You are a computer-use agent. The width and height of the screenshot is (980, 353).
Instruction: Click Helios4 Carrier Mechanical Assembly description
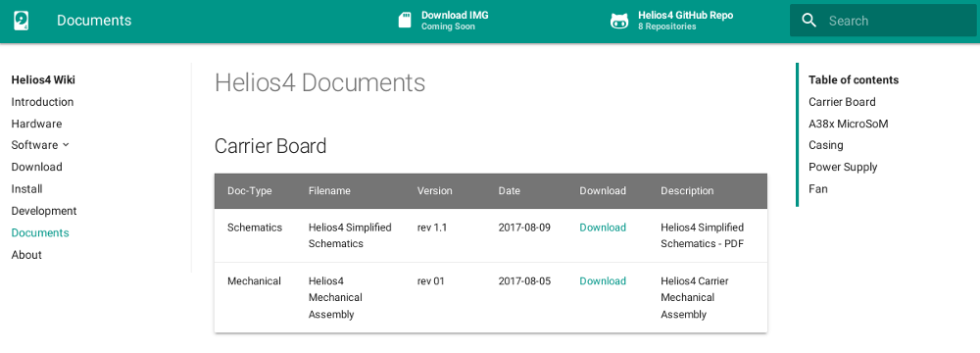(x=695, y=298)
